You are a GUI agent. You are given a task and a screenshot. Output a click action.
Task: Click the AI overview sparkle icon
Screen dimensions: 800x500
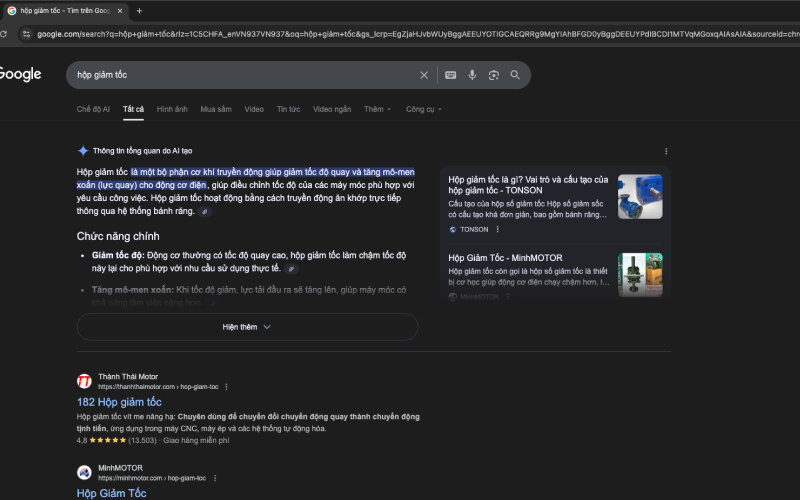(x=83, y=151)
